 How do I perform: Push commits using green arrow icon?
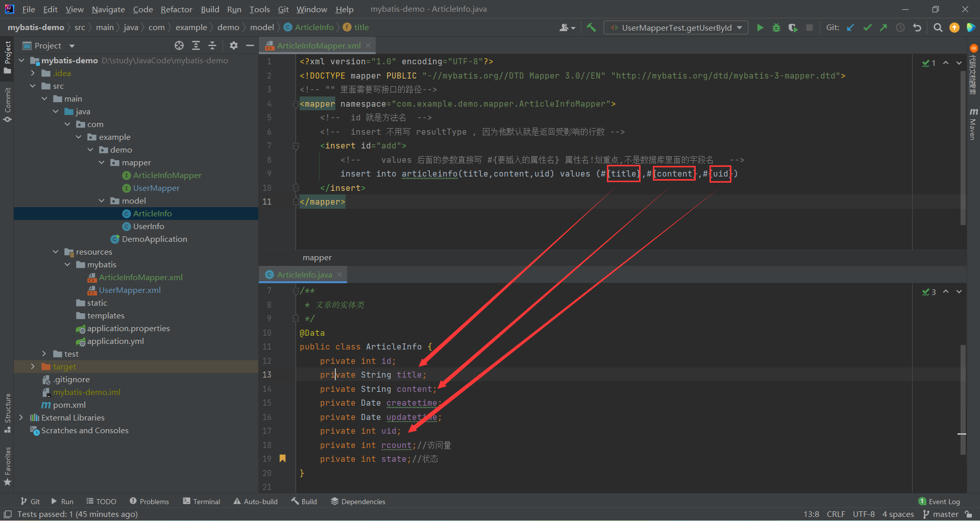point(884,28)
